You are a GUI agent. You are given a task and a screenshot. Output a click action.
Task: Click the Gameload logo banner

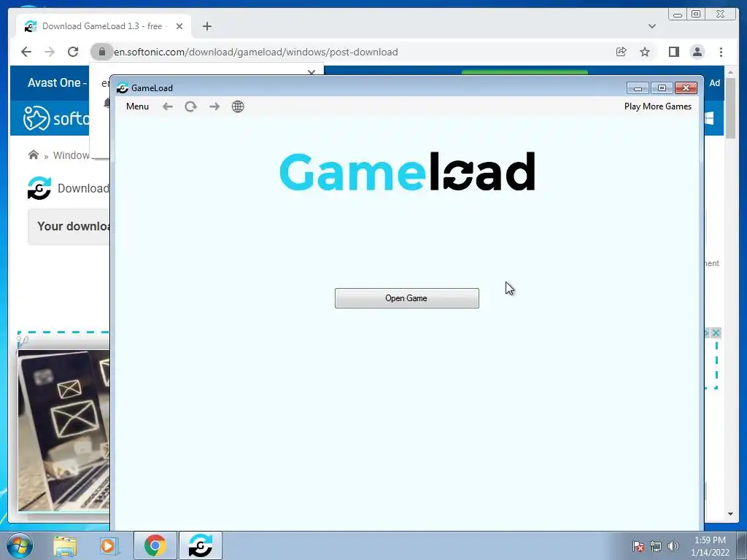tap(407, 171)
